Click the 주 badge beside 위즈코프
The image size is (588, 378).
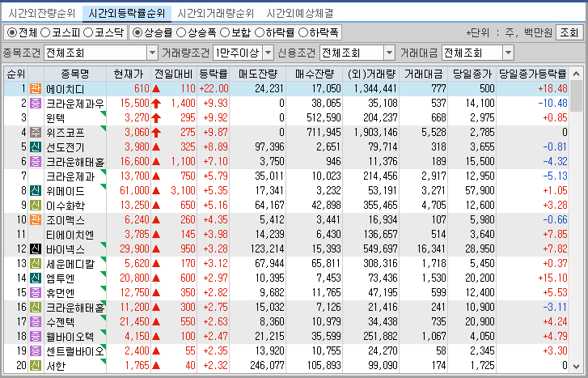36,133
